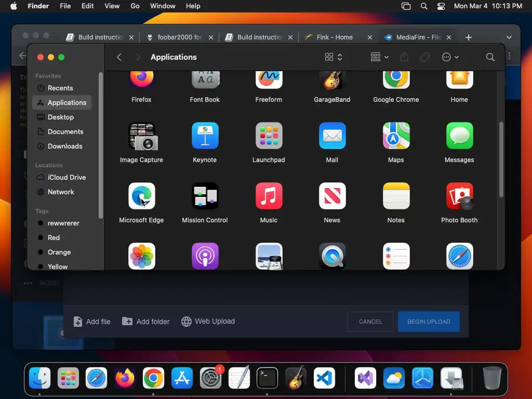Select Launchpad in the Applications grid
The height and width of the screenshot is (399, 532).
[x=269, y=136]
